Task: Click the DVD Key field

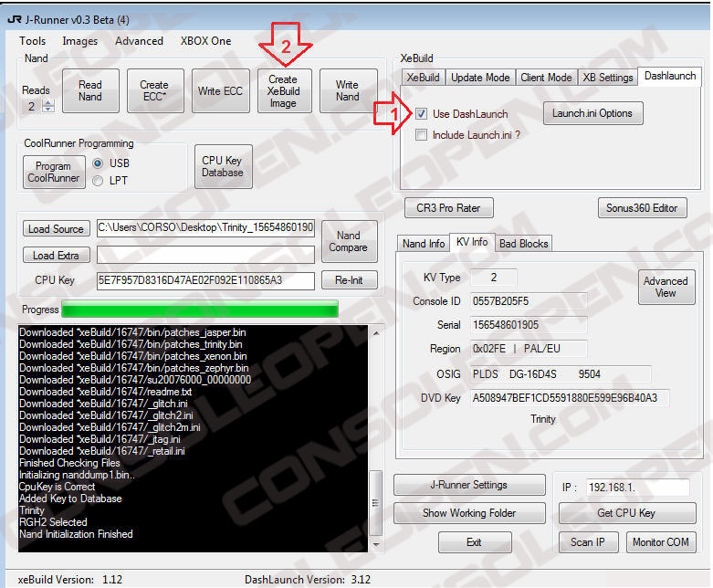Action: (x=570, y=398)
